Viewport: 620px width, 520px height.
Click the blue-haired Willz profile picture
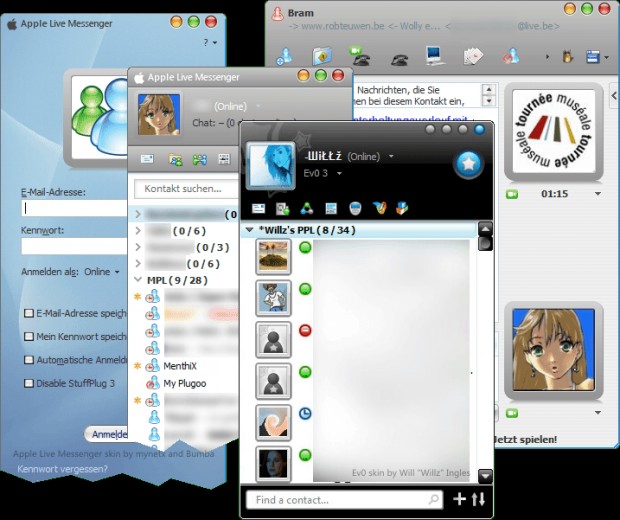point(271,166)
